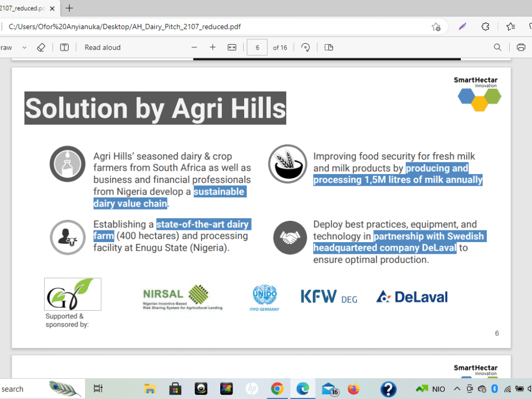
Task: Zoom in with the plus button
Action: [213, 47]
